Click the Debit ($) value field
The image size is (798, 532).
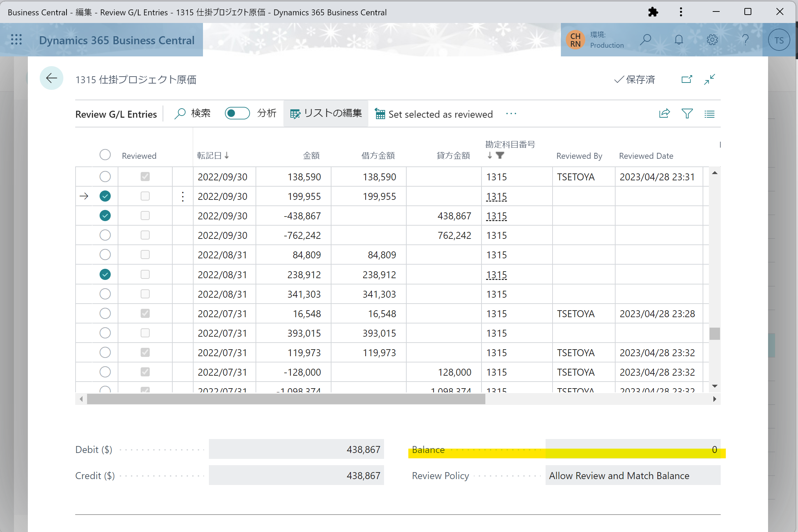pyautogui.click(x=296, y=449)
